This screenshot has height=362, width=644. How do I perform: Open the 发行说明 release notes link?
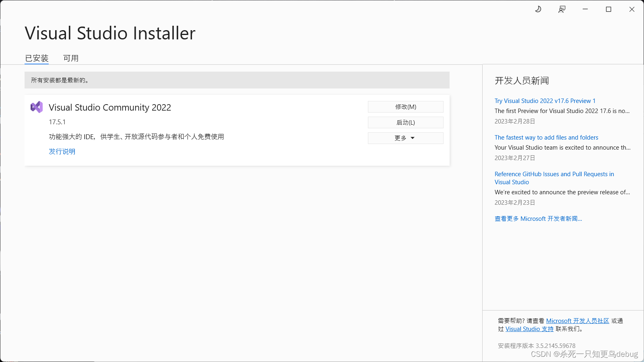point(62,151)
